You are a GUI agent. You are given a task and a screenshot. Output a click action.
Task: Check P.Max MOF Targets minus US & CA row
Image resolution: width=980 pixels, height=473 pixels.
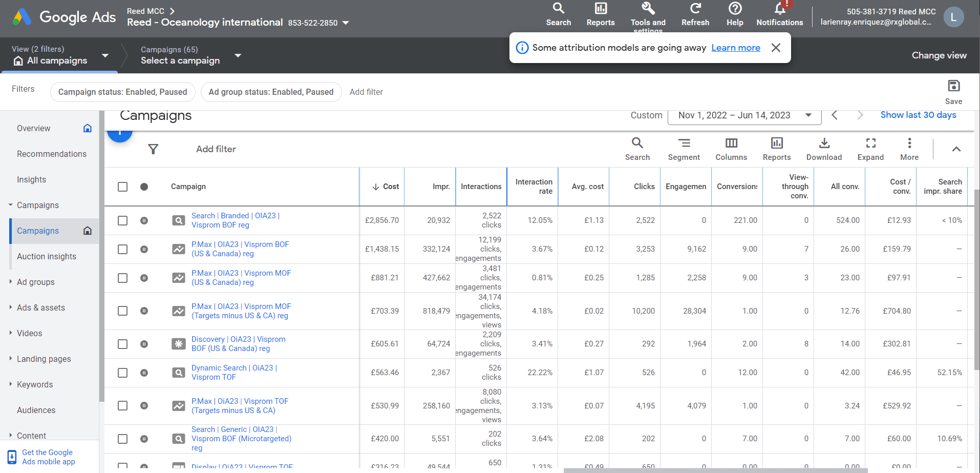(x=122, y=311)
